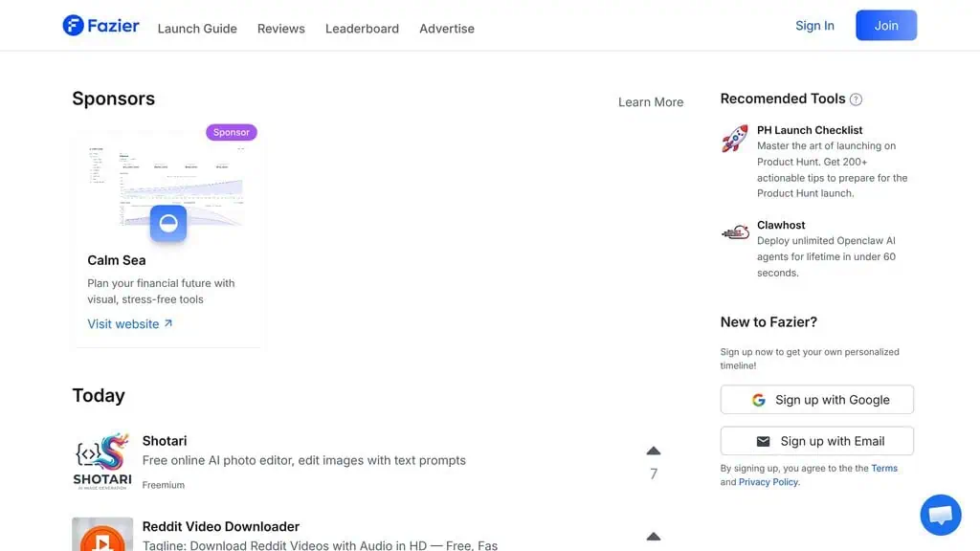Click the Reddit Video Downloader logo

(x=102, y=534)
